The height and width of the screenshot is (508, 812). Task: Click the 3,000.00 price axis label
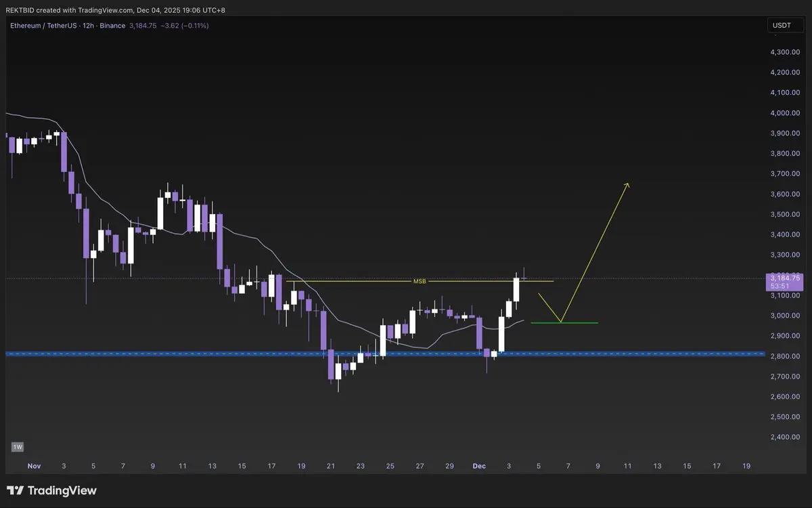785,316
